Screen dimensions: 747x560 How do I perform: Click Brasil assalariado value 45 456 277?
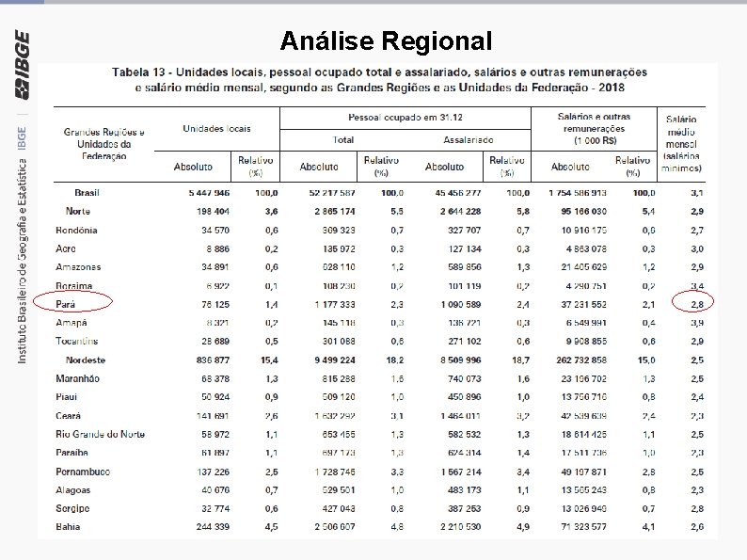pos(458,193)
